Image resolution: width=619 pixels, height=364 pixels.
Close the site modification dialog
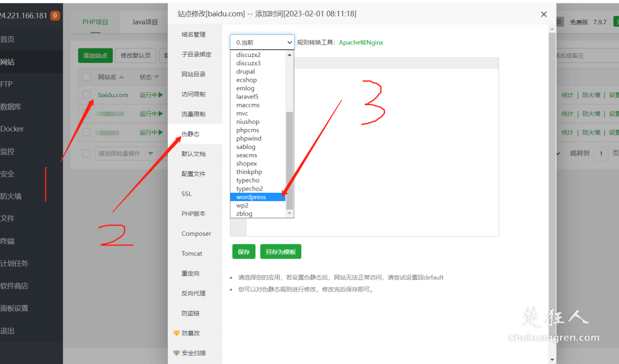(x=544, y=15)
